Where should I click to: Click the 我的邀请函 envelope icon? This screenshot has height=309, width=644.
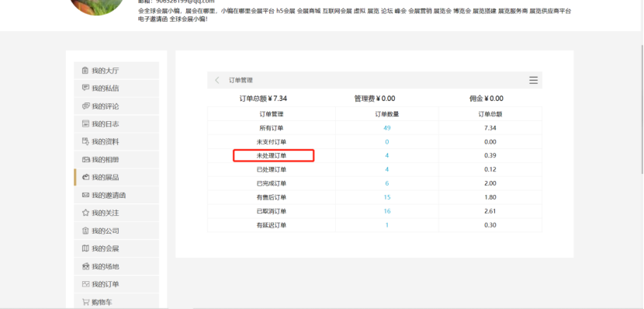coord(85,195)
